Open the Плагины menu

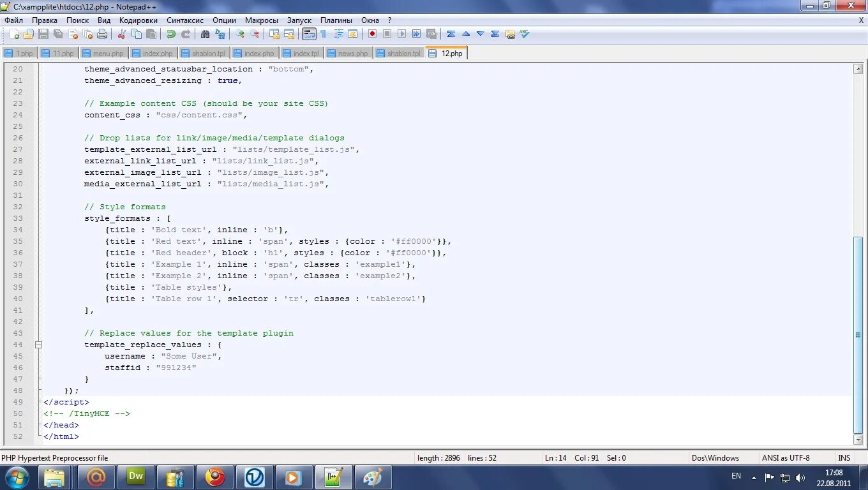(x=338, y=20)
